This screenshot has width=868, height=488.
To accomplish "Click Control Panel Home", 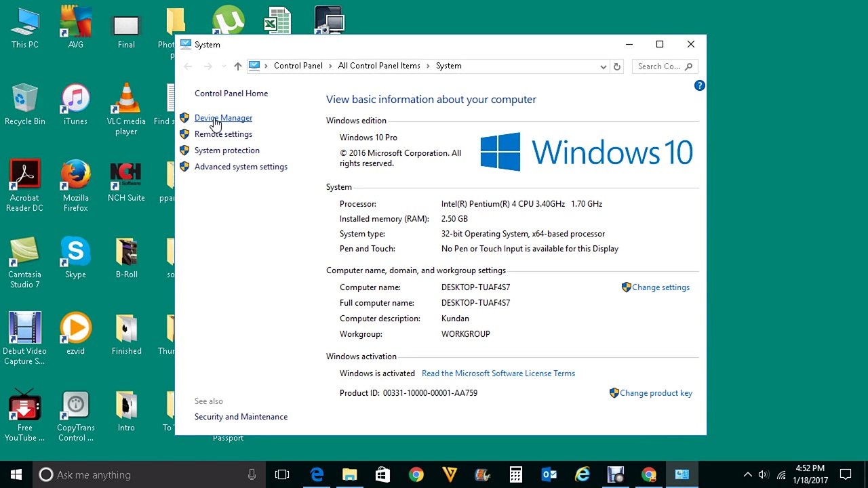I will [231, 94].
